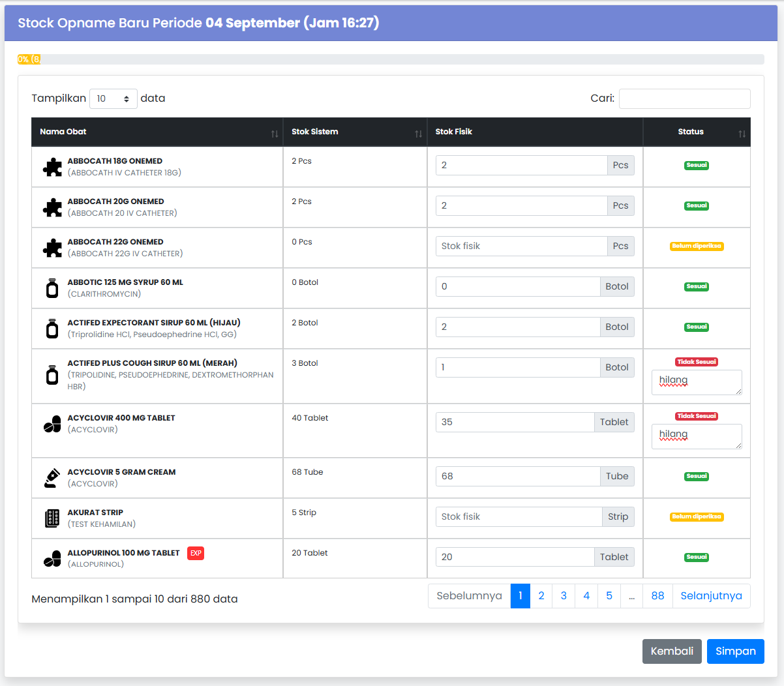The image size is (784, 686).
Task: Click the hilang note box for ACYCLOVIR 400 MG TABLET
Action: click(697, 436)
